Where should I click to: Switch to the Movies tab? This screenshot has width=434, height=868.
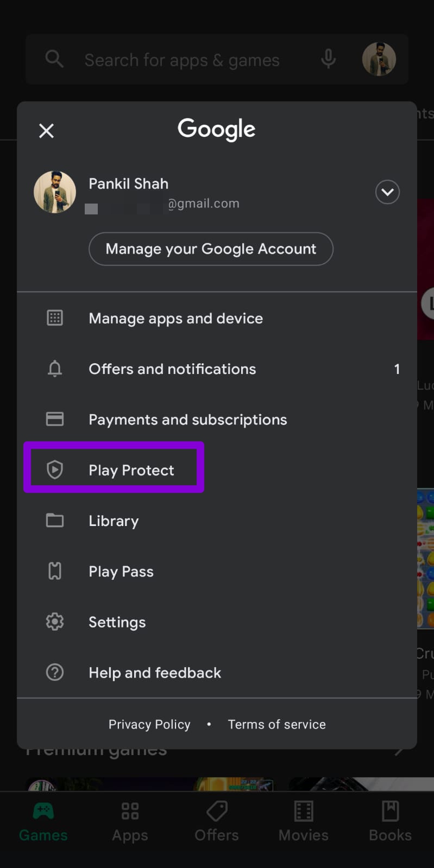coord(303,821)
